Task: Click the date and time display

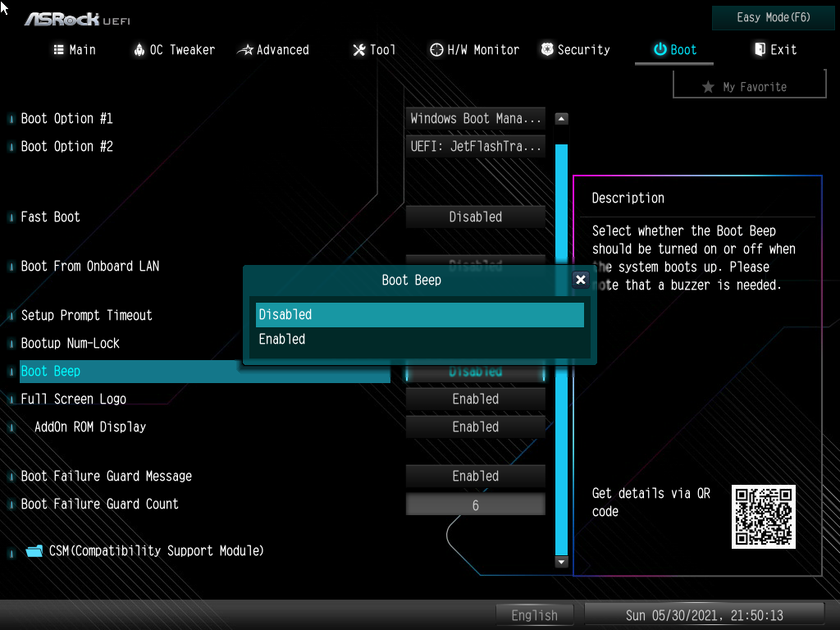Action: [704, 615]
